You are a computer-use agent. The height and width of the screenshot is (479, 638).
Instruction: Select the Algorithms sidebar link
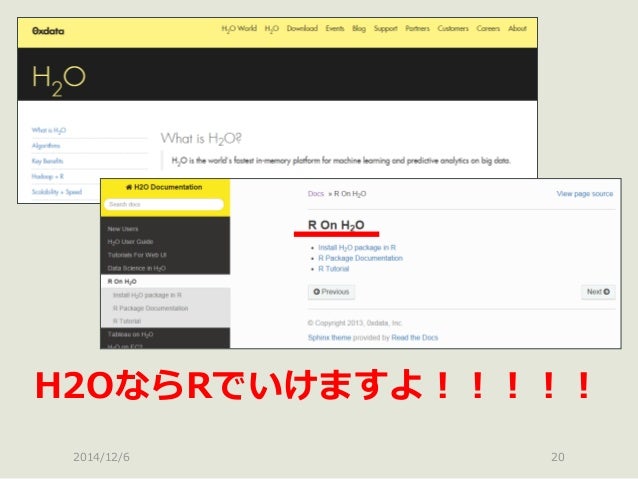pyautogui.click(x=46, y=145)
